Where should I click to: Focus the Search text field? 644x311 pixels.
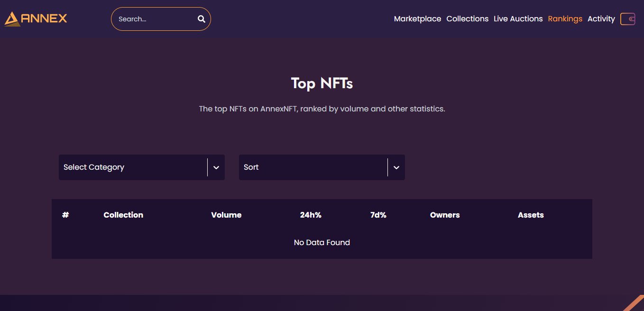(154, 19)
